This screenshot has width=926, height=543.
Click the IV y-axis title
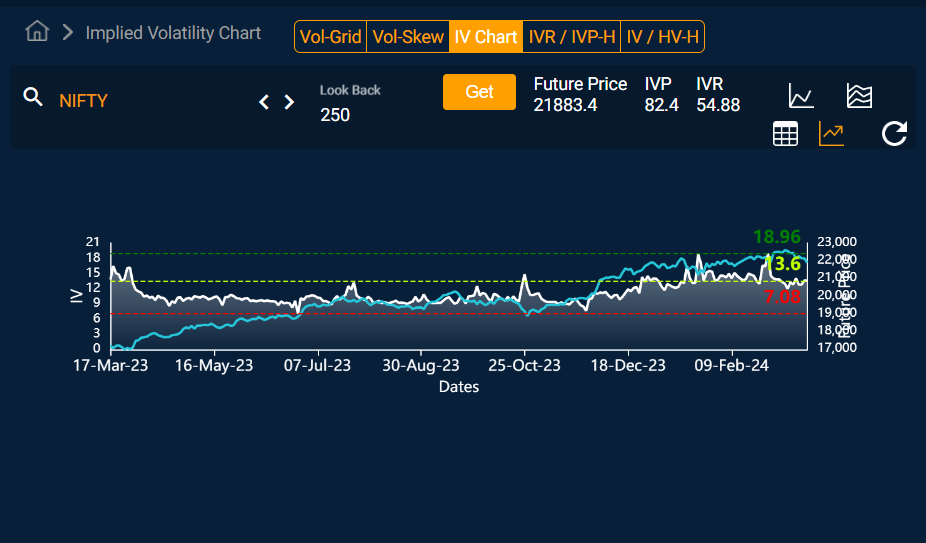point(76,295)
